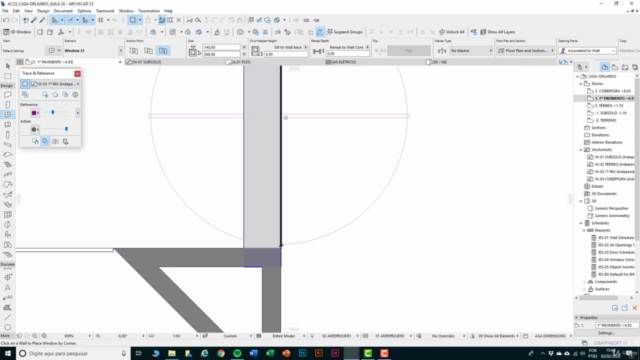Open the Twinmotion menu
The image size is (640, 360).
(x=149, y=11)
